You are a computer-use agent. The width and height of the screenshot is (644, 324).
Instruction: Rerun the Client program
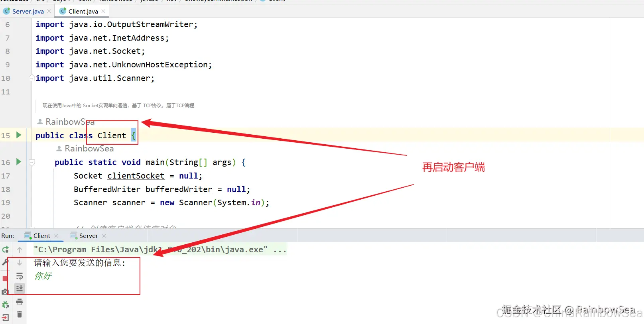tap(5, 250)
